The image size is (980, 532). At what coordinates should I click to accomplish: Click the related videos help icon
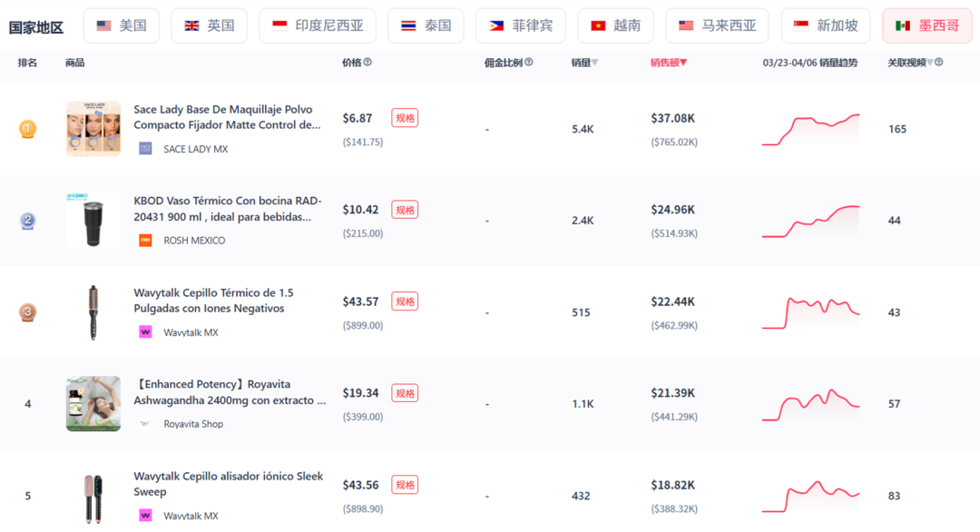coord(939,62)
